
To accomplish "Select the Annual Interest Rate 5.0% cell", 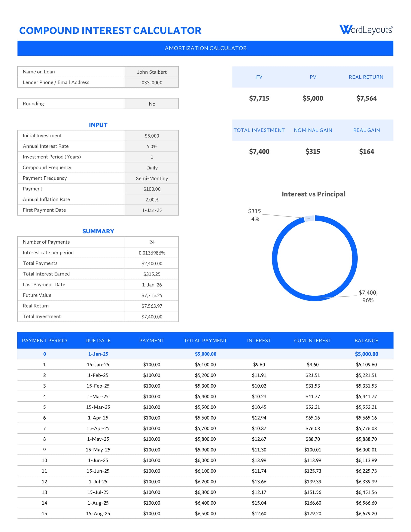I will (152, 146).
